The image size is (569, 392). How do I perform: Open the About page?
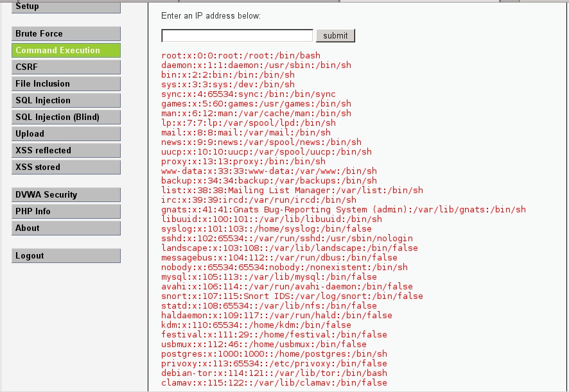click(66, 228)
